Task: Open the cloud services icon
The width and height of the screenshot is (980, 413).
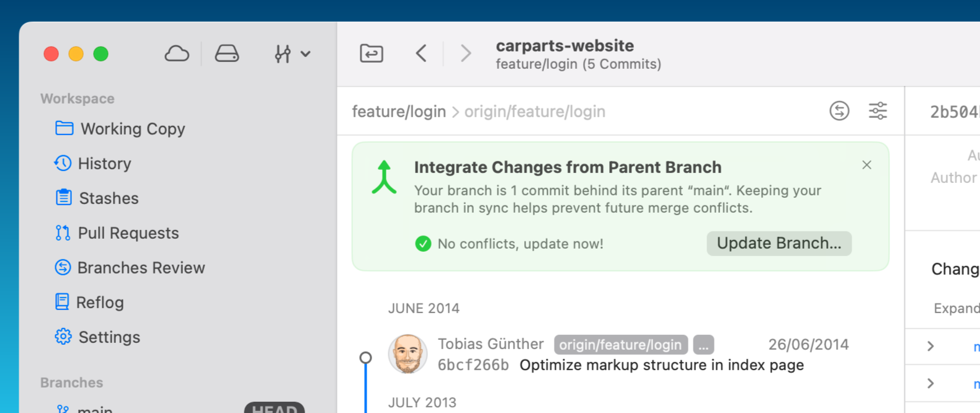Action: tap(177, 54)
